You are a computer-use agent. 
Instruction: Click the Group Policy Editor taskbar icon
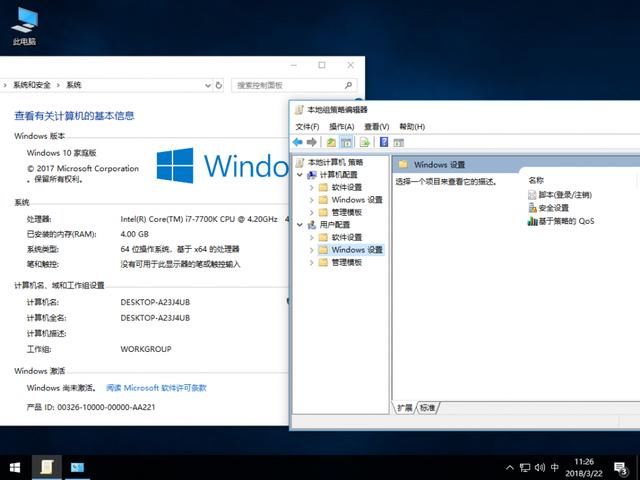[47, 467]
